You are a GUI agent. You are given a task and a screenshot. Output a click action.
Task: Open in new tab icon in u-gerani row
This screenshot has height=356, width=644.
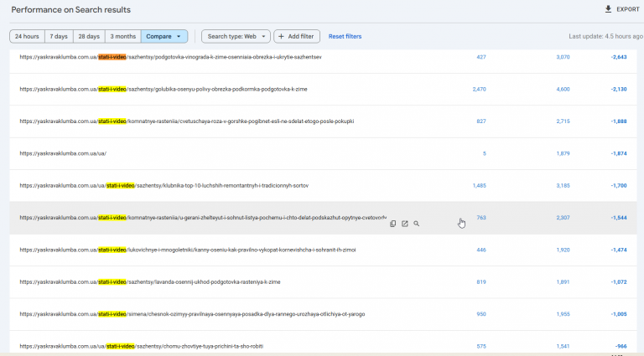404,224
